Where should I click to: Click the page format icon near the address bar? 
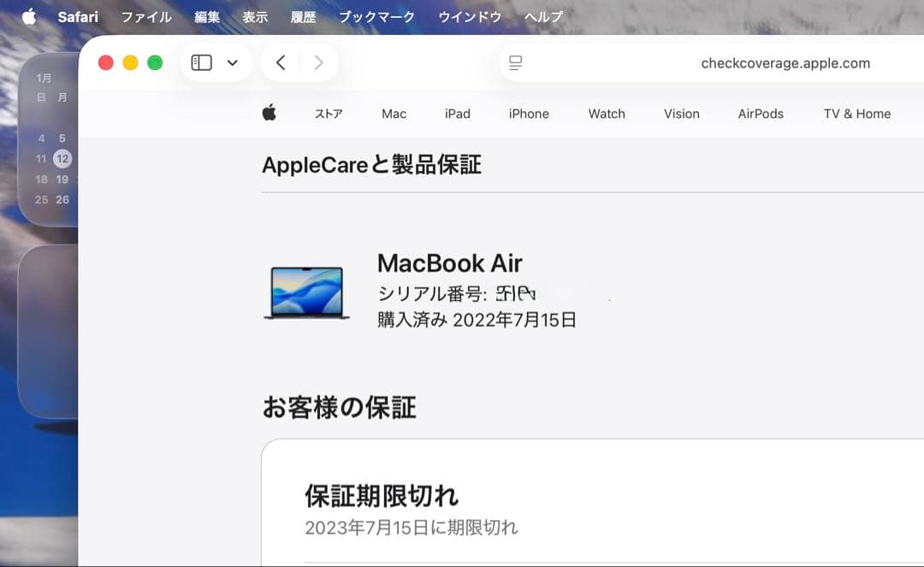coord(514,62)
